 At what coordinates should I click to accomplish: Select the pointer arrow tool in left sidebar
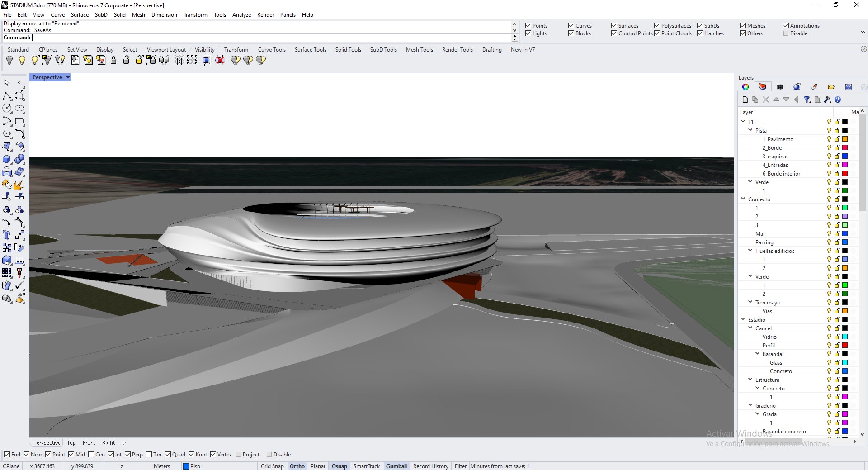pyautogui.click(x=7, y=83)
